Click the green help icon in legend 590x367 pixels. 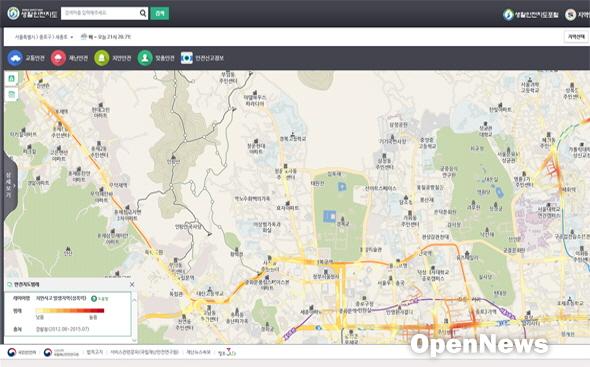tap(94, 298)
